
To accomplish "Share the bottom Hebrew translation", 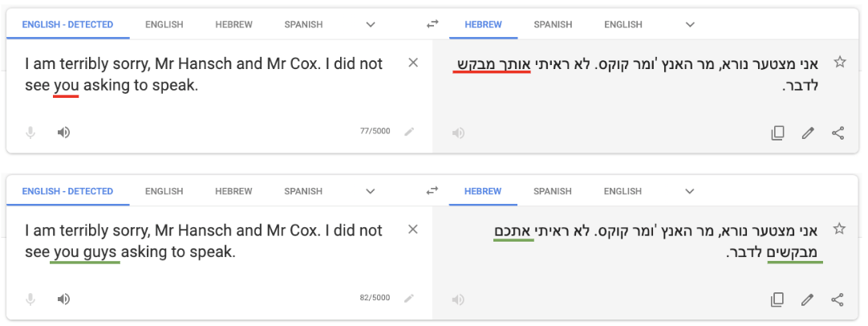I will 838,300.
